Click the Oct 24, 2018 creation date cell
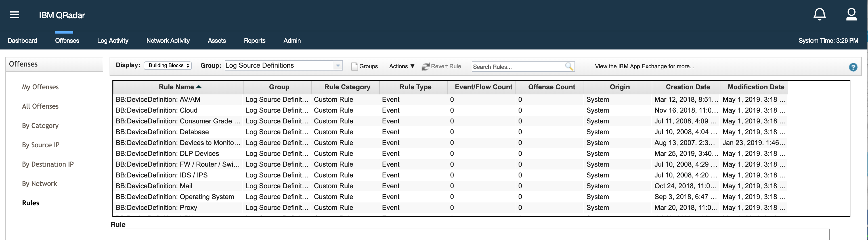The image size is (868, 240). click(685, 186)
